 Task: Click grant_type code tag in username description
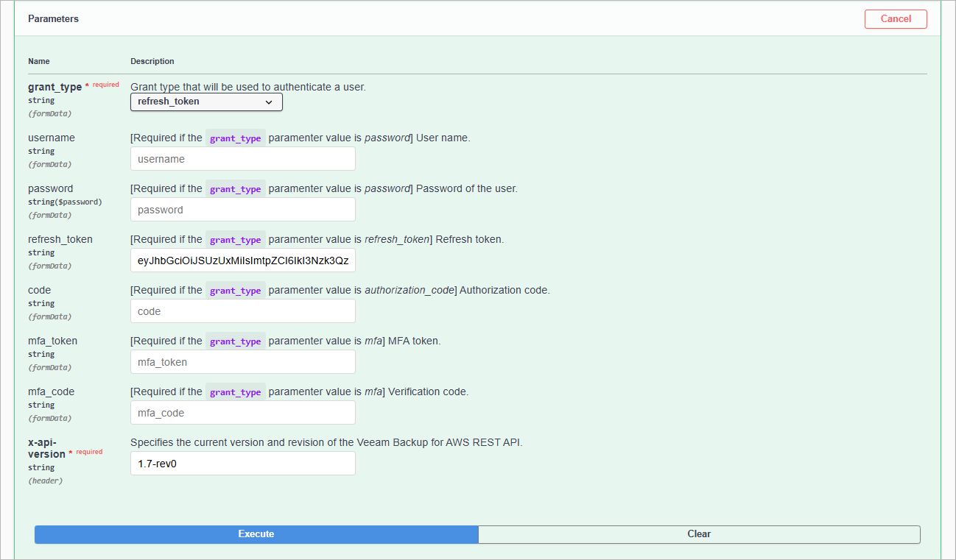(x=236, y=138)
